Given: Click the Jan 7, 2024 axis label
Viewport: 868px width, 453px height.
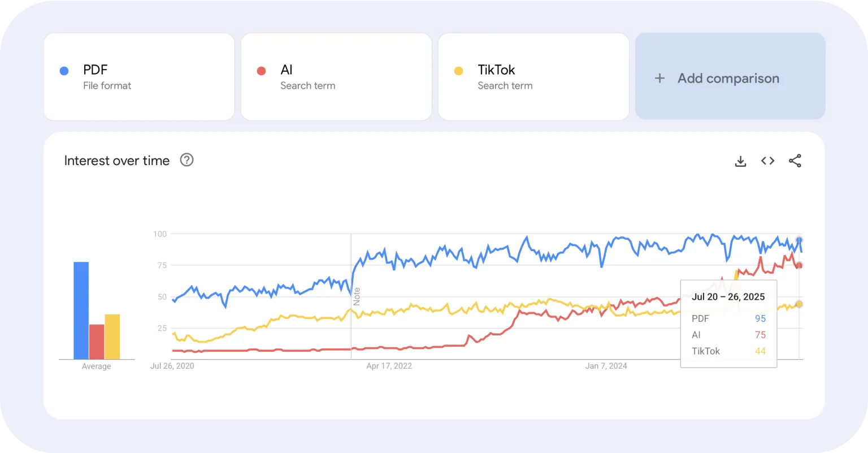Looking at the screenshot, I should pos(606,366).
